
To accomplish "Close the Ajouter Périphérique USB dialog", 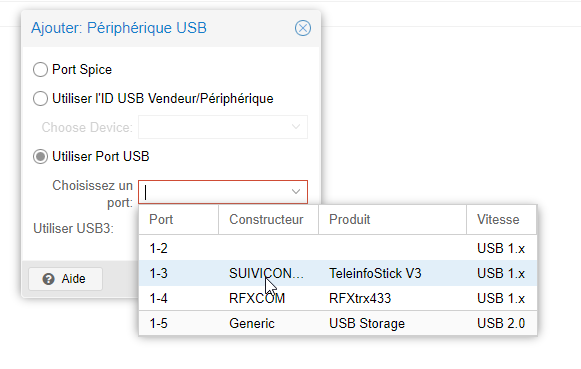I will [303, 28].
